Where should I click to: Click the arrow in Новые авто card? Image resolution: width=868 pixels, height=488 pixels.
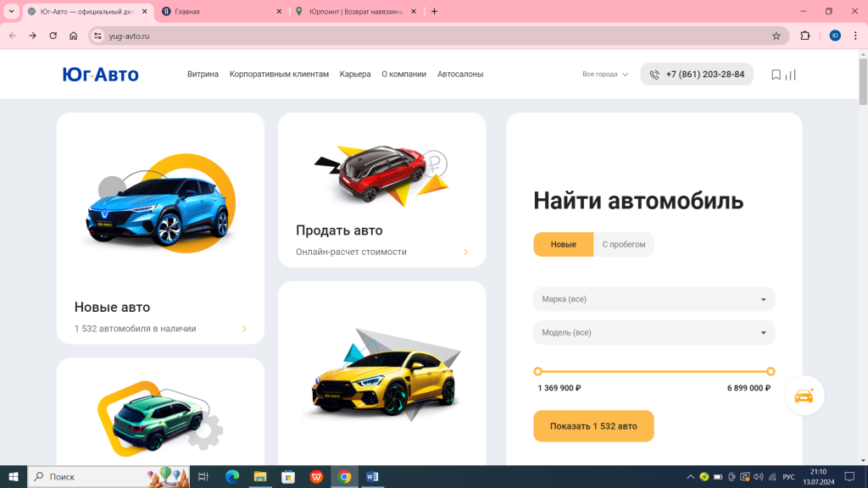[x=244, y=329]
